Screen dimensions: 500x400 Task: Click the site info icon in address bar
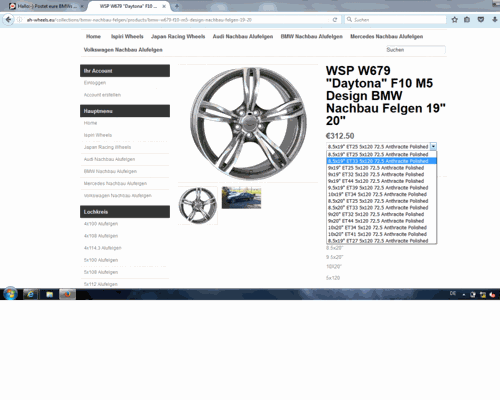click(x=20, y=20)
